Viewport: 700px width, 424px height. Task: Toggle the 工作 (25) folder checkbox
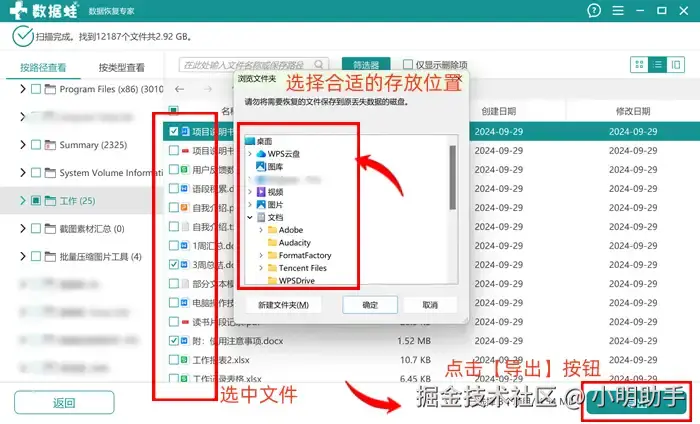coord(36,200)
